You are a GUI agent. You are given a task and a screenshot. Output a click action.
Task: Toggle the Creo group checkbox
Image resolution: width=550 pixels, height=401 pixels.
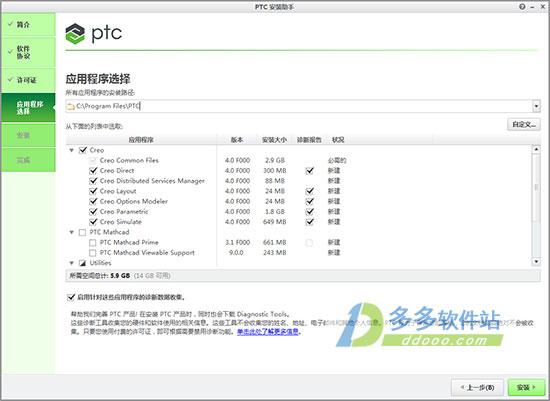83,150
